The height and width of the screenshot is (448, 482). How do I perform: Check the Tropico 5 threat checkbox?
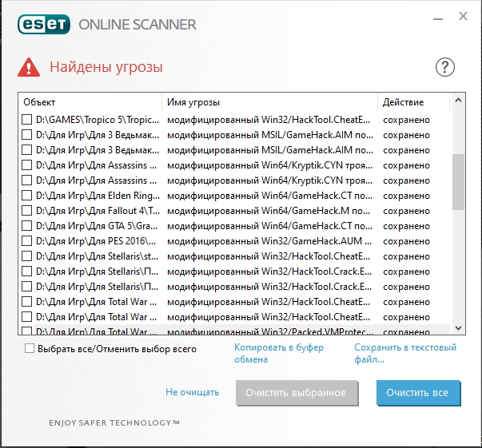pyautogui.click(x=26, y=120)
